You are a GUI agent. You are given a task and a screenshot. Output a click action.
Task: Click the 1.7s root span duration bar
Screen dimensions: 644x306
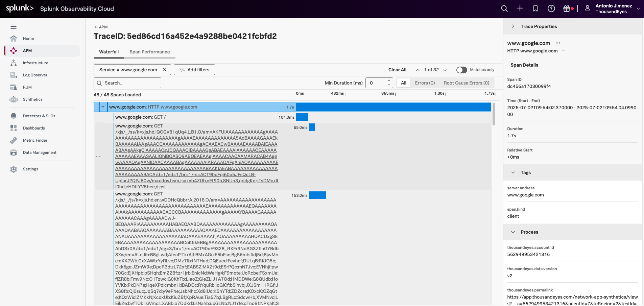click(x=393, y=107)
